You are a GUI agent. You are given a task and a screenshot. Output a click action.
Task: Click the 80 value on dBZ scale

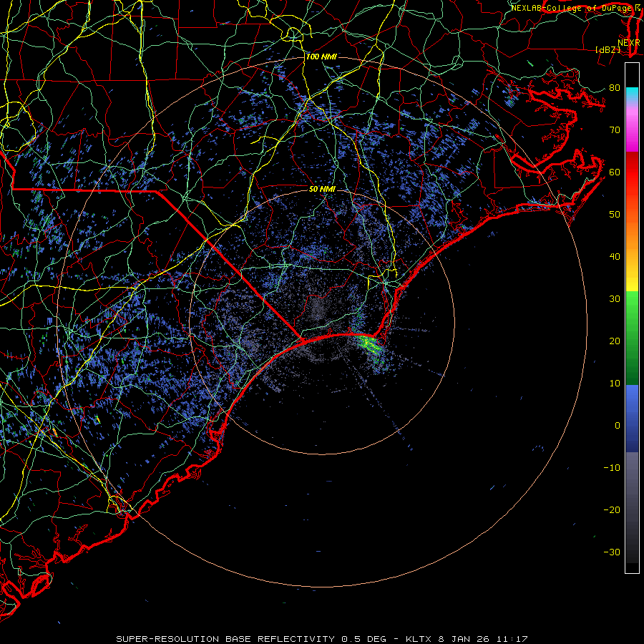point(615,88)
